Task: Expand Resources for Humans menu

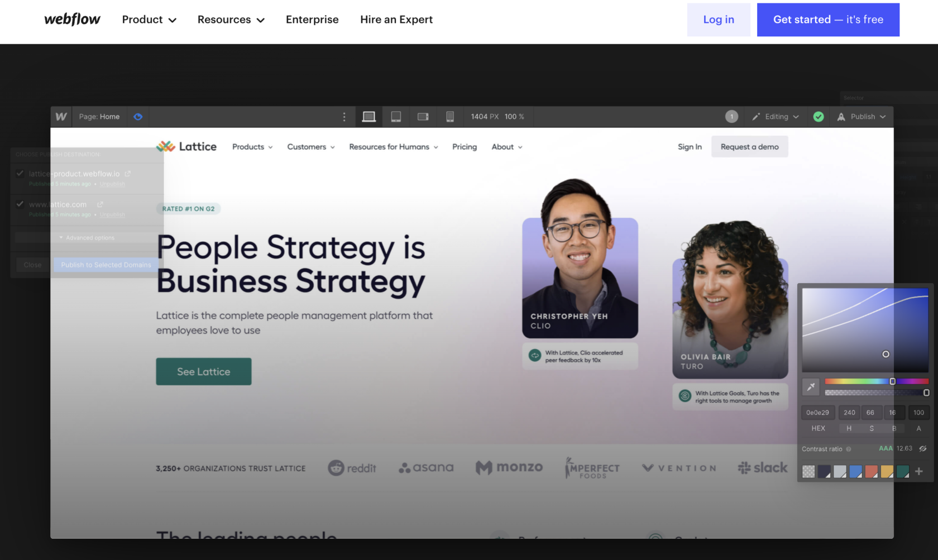Action: (394, 147)
